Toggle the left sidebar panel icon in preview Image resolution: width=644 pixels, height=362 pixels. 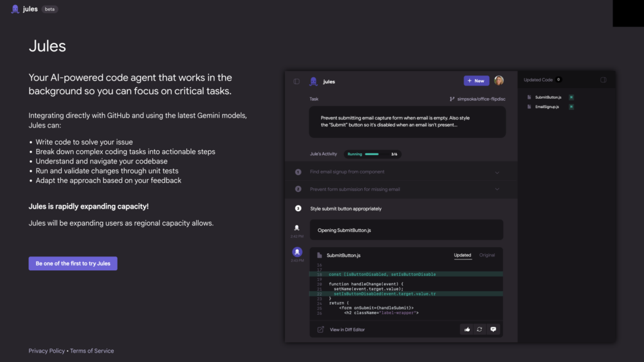297,81
